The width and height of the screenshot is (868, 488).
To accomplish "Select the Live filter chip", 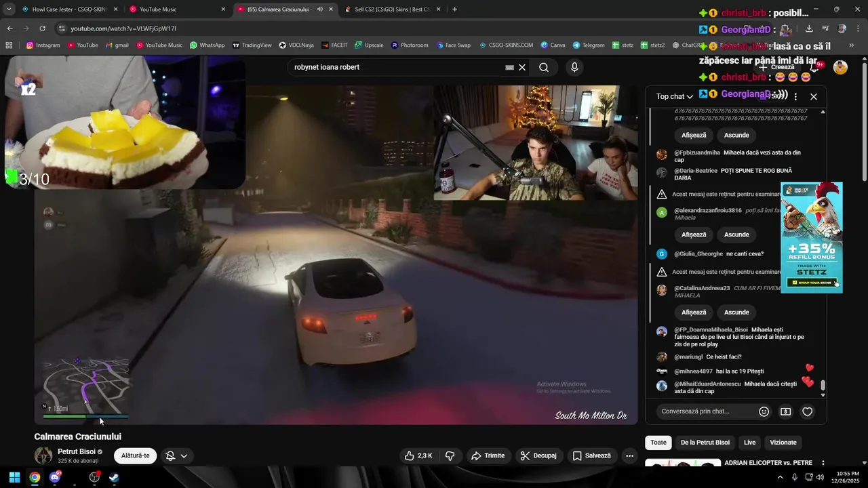I will (749, 443).
